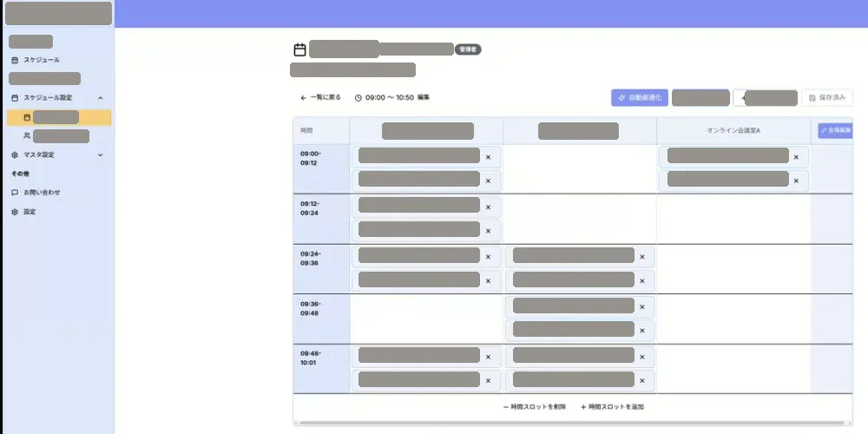Click the マスタ設定 gear icon

click(x=15, y=155)
